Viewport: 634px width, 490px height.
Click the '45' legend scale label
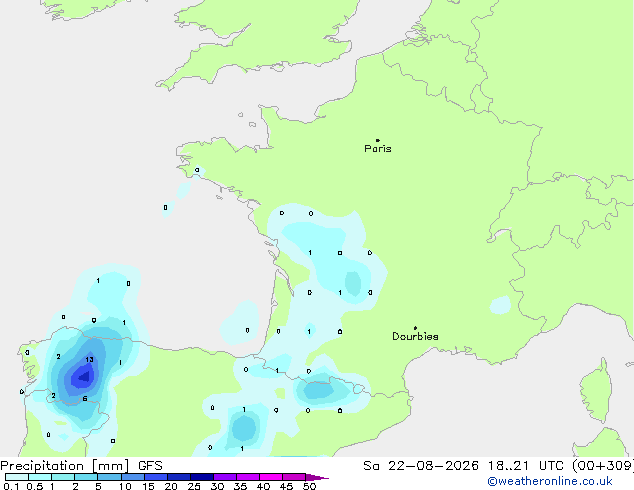286,486
